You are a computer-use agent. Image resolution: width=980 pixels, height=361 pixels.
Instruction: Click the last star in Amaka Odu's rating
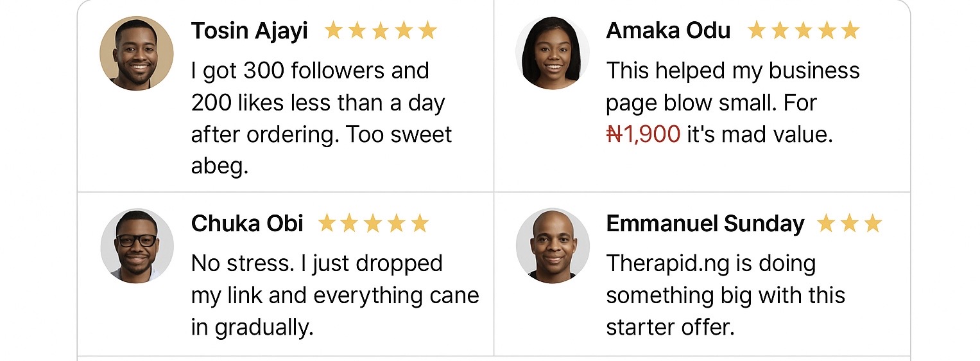pyautogui.click(x=850, y=30)
